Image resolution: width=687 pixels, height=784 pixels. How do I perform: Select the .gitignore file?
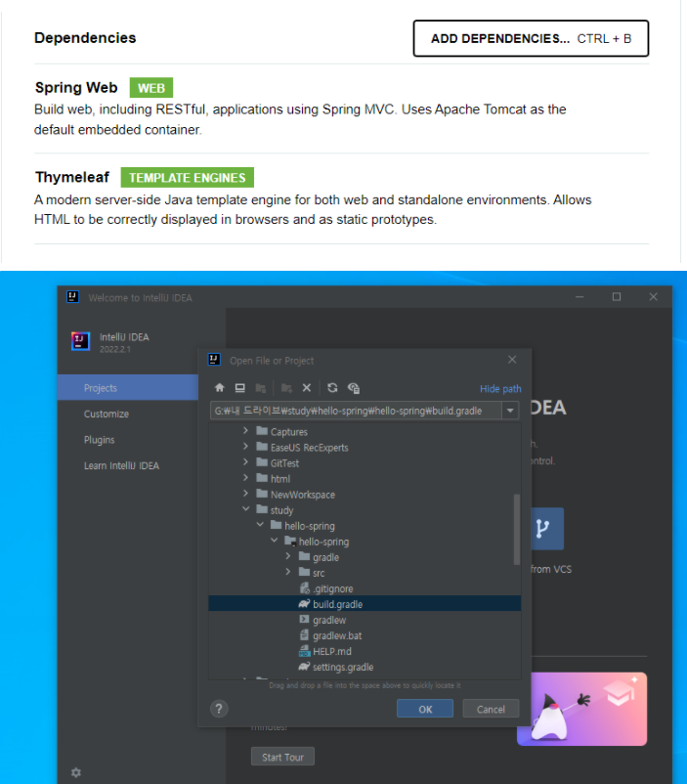click(x=365, y=588)
